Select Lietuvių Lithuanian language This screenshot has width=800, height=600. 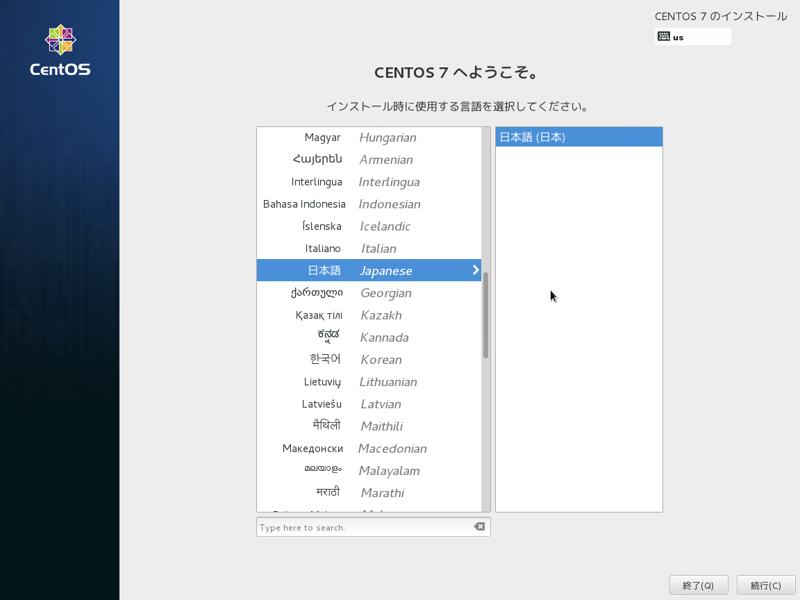[369, 382]
